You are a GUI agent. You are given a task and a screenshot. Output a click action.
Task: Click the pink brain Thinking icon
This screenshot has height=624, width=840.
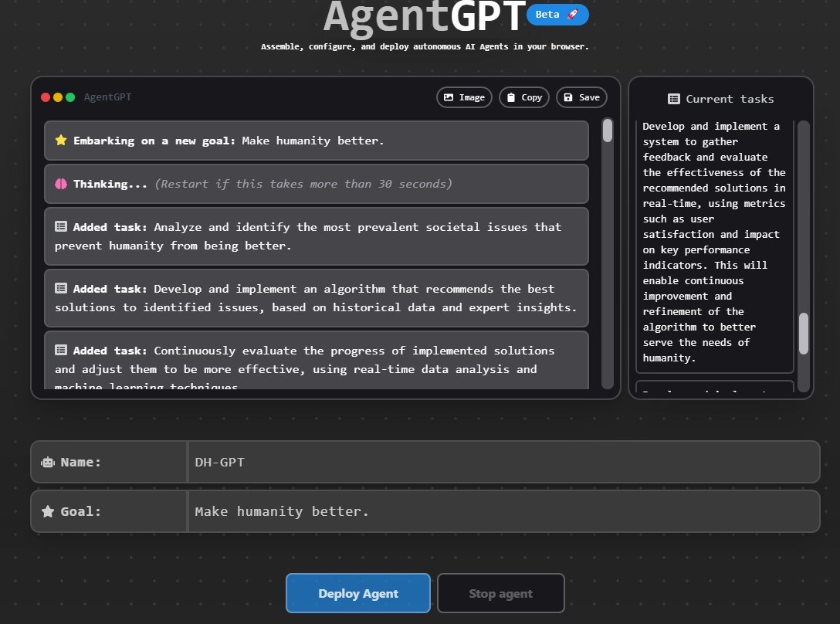coord(61,184)
